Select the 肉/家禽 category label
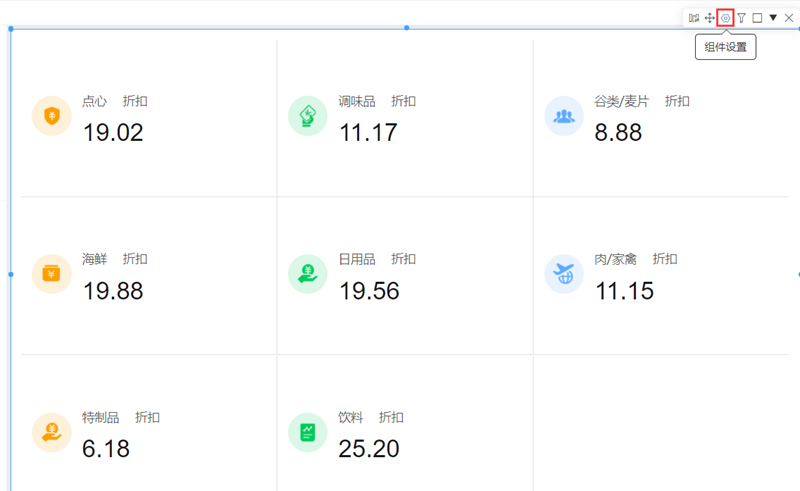Viewport: 800px width, 491px height. (x=615, y=259)
